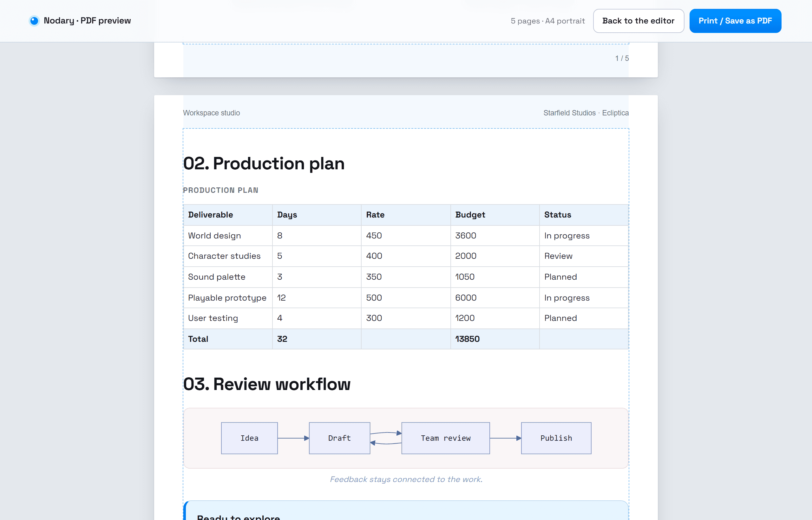The height and width of the screenshot is (520, 812).
Task: Click the Team review diagram node
Action: [446, 438]
